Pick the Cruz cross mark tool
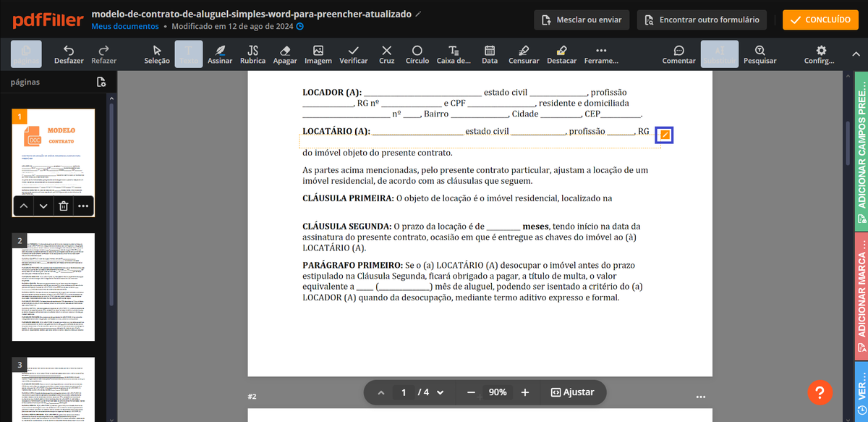The height and width of the screenshot is (422, 868). (387, 54)
